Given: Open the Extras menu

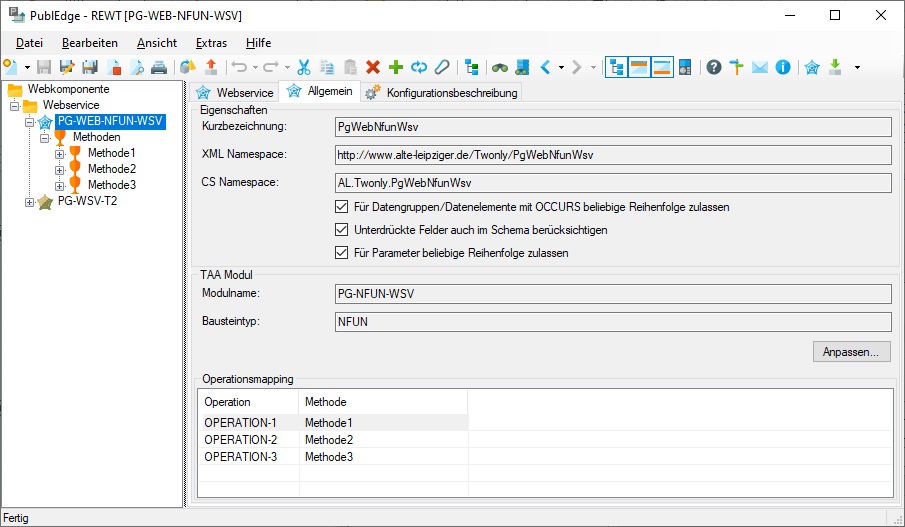Looking at the screenshot, I should click(x=211, y=43).
